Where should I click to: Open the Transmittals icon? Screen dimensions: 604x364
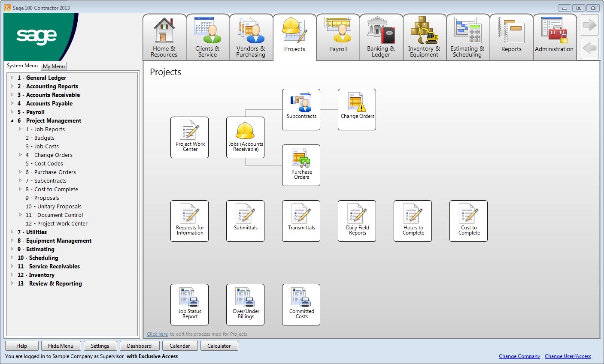pos(301,221)
